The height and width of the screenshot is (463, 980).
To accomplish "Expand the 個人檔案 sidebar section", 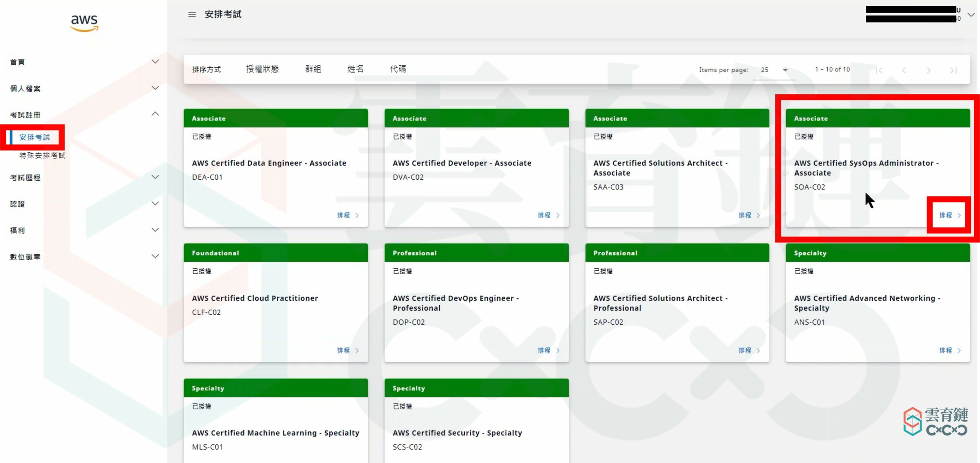I will (x=155, y=88).
